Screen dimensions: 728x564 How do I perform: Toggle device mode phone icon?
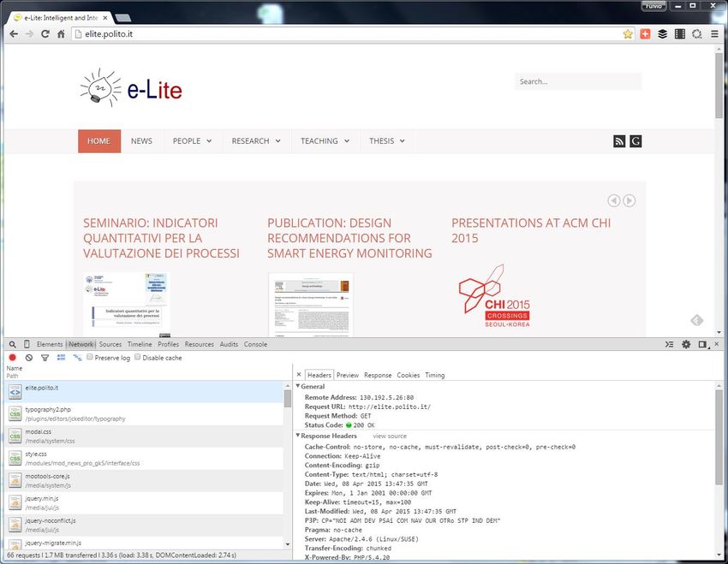tap(27, 344)
